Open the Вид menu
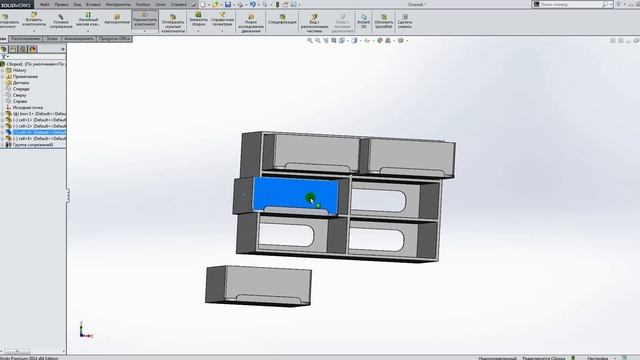The height and width of the screenshot is (360, 640). pos(77,4)
